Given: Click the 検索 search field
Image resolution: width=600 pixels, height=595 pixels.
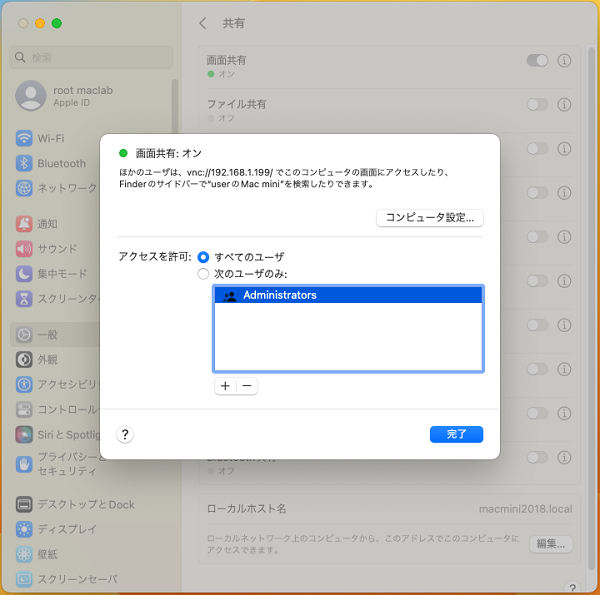Looking at the screenshot, I should click(x=91, y=57).
